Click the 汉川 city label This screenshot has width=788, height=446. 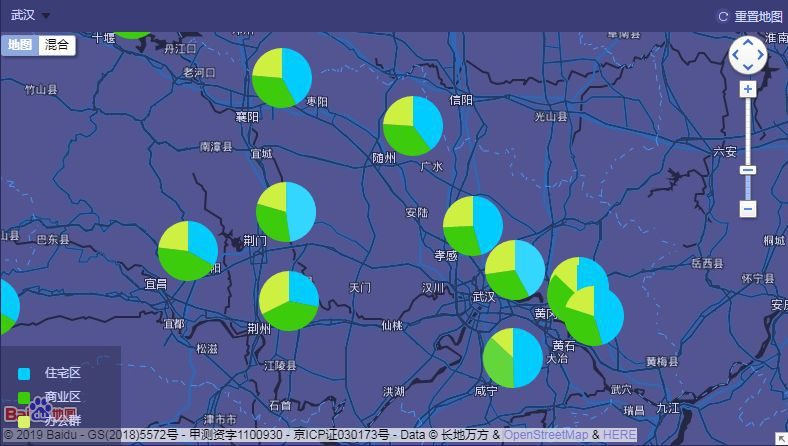(x=433, y=288)
